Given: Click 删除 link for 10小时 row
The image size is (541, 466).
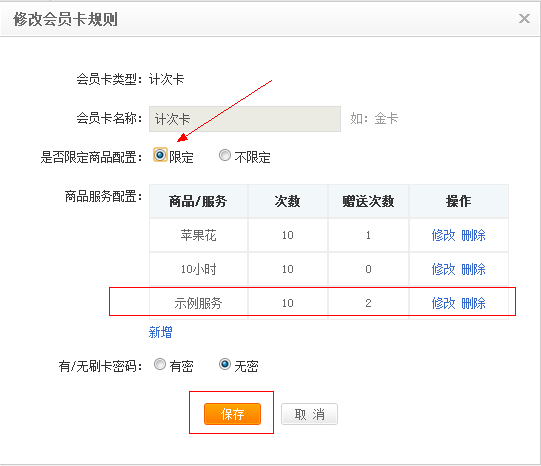Looking at the screenshot, I should pos(473,269).
